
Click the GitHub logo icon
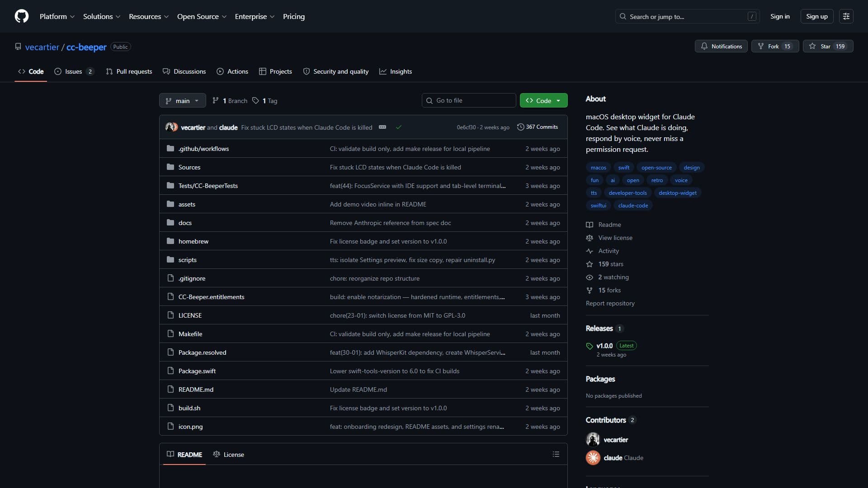click(x=21, y=16)
